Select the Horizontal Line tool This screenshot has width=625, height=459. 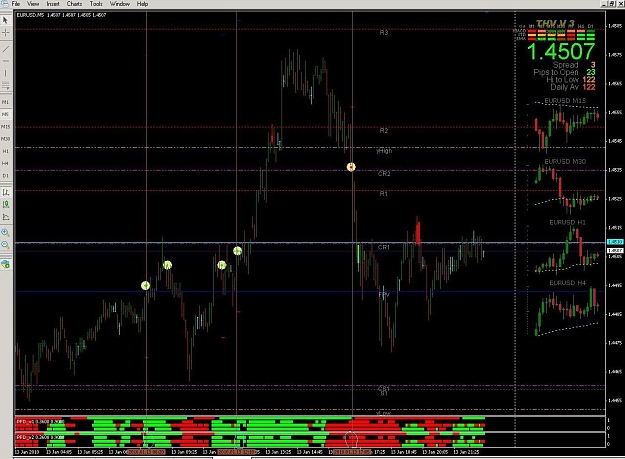(6, 61)
